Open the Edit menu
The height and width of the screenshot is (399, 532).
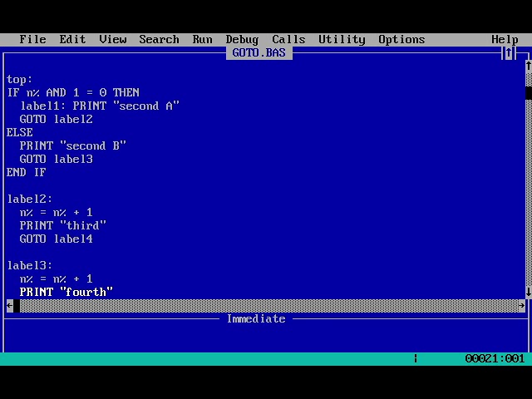point(72,39)
